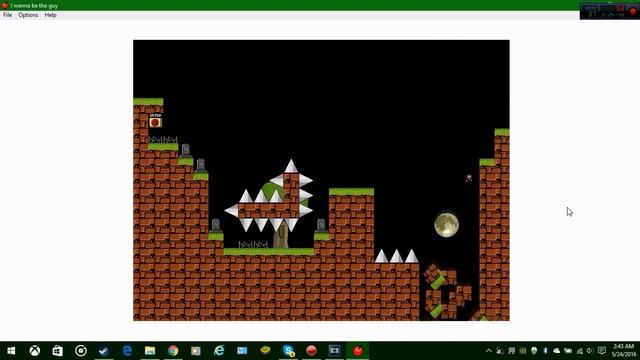The image size is (640, 360).
Task: Open the network signal tray icon
Action: (579, 351)
